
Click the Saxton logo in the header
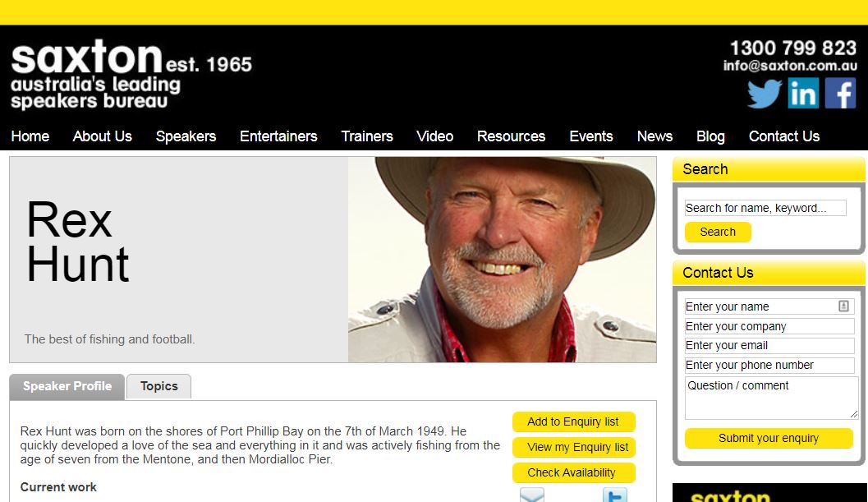131,74
